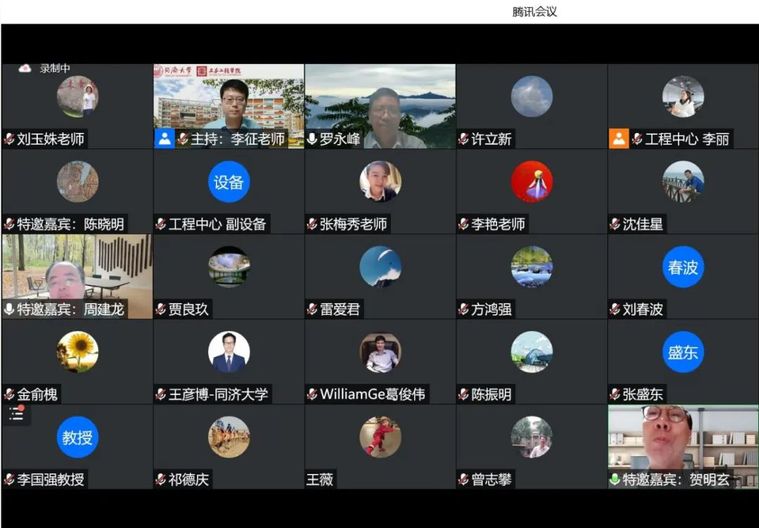Select the 春波 blue avatar circle
Screen dimensions: 759x528
(683, 267)
